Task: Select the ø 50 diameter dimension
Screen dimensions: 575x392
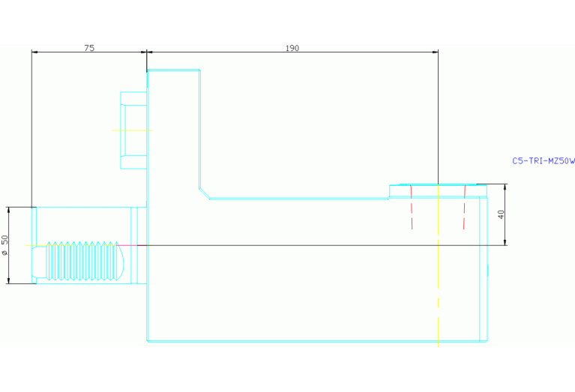Action: tap(5, 245)
